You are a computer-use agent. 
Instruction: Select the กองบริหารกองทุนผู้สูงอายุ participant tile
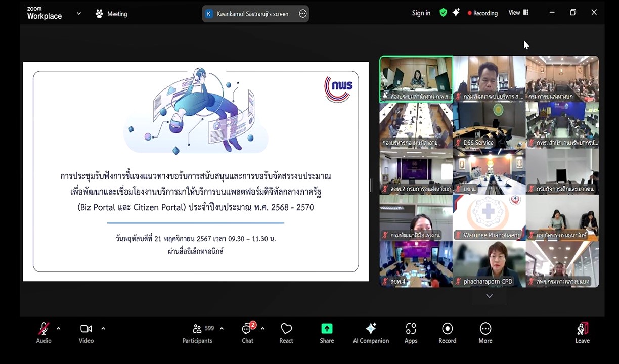pyautogui.click(x=416, y=125)
